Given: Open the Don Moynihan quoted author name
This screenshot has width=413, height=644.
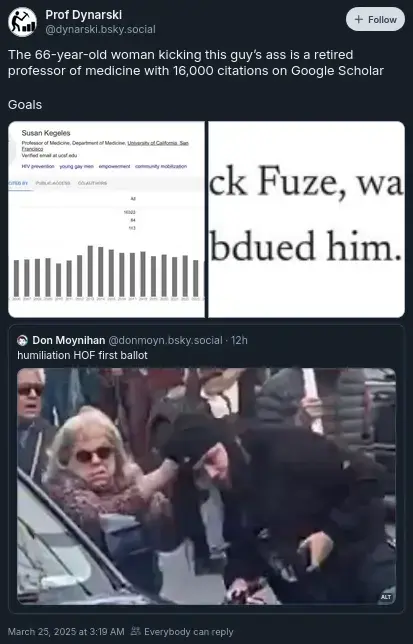Looking at the screenshot, I should coord(69,340).
